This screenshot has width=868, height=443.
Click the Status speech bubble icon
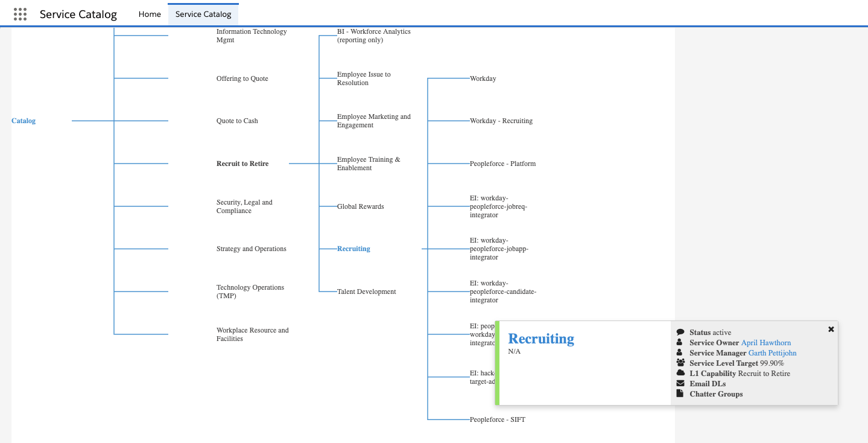pyautogui.click(x=680, y=333)
